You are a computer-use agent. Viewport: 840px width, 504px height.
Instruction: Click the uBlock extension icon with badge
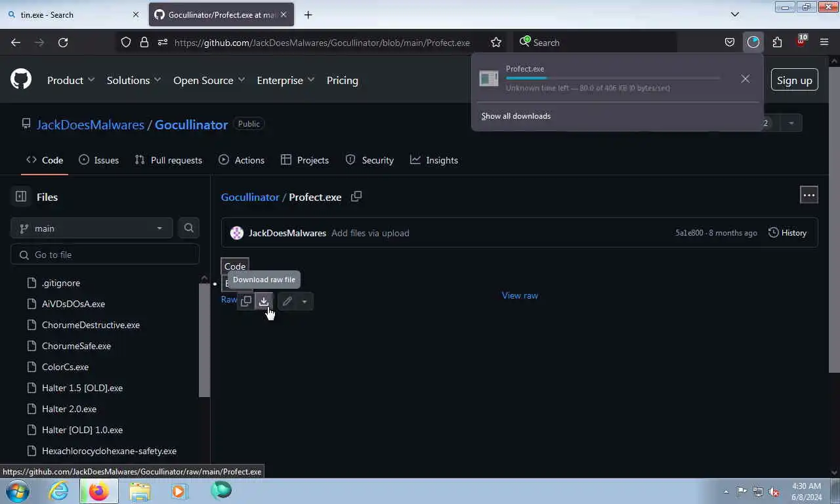(801, 41)
